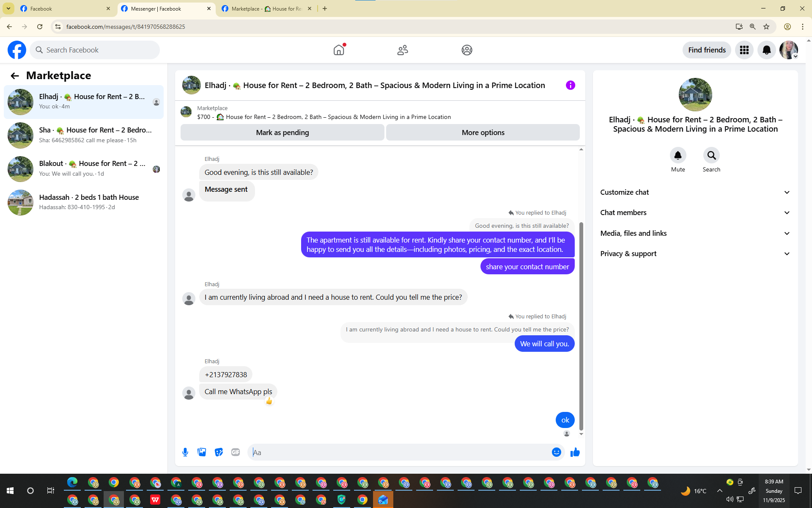
Task: Click in Search Facebook field
Action: pyautogui.click(x=95, y=50)
